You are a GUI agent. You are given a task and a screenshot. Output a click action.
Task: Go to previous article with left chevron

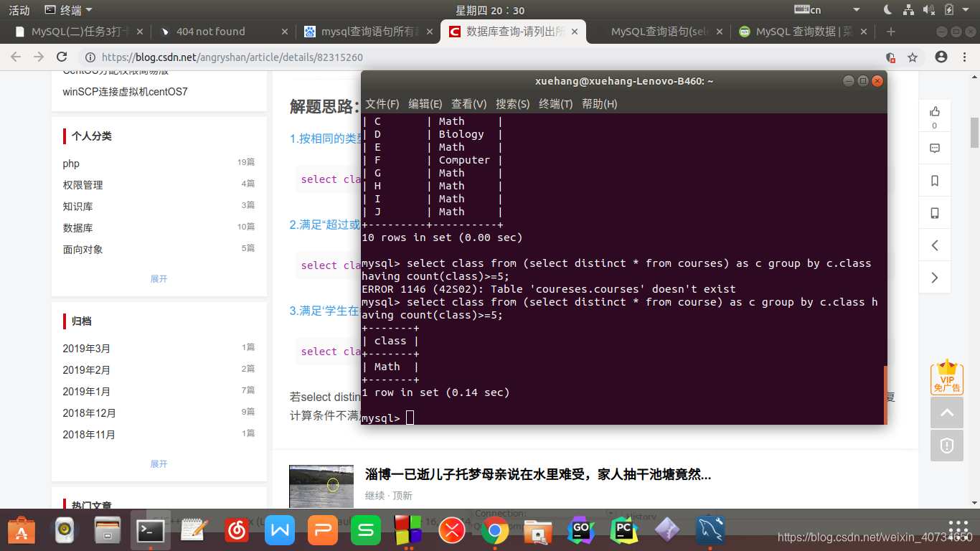point(935,245)
